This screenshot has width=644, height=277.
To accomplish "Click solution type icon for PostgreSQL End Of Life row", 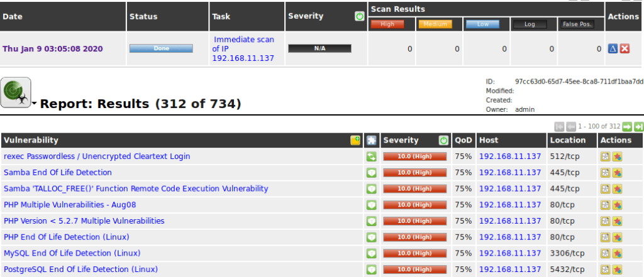I will tap(372, 269).
